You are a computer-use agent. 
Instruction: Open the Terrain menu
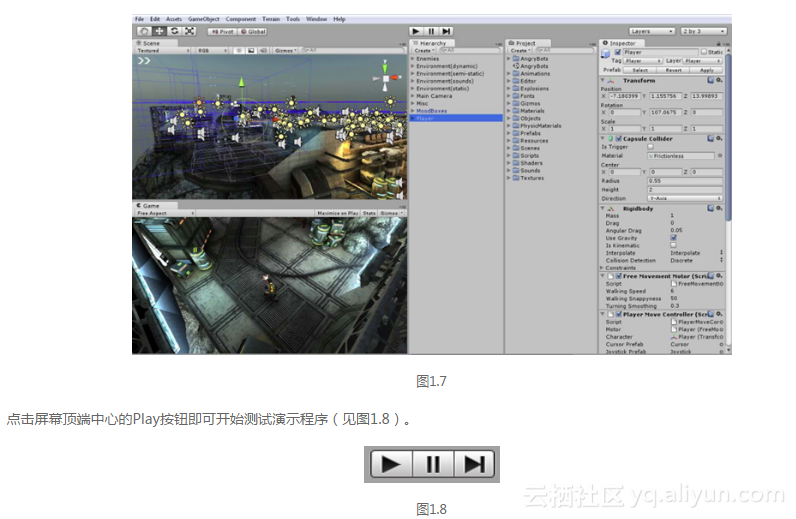tap(271, 19)
